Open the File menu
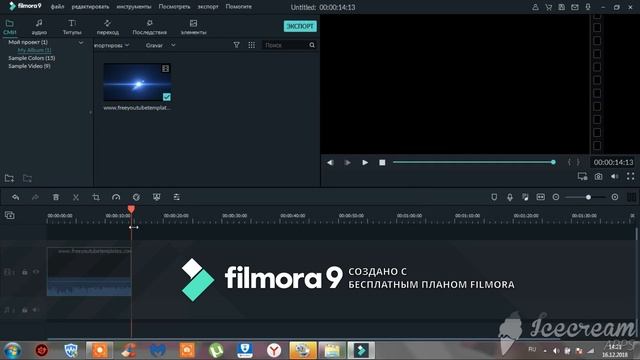The width and height of the screenshot is (640, 360). tap(57, 7)
